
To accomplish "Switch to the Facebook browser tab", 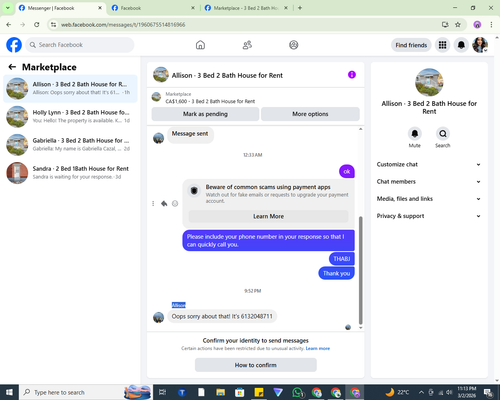I will [x=153, y=8].
